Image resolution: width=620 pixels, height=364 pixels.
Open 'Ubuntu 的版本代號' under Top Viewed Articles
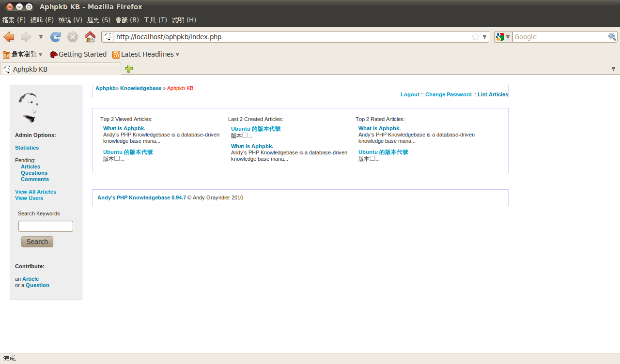click(128, 152)
